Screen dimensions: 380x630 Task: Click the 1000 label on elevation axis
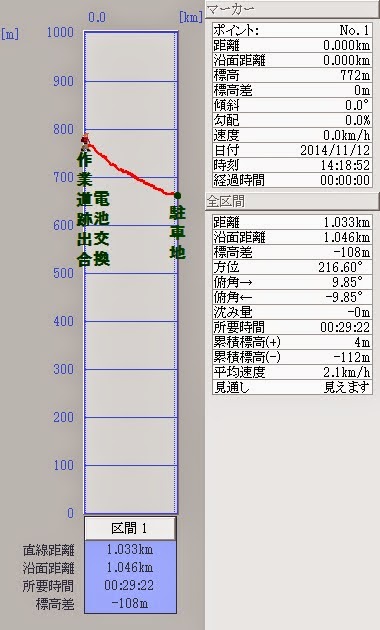pyautogui.click(x=60, y=33)
